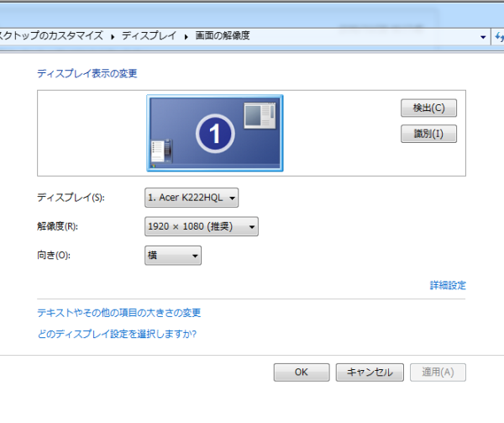
Task: Open どのディスプレイ設定を選択しますか? help link
Action: coord(117,334)
